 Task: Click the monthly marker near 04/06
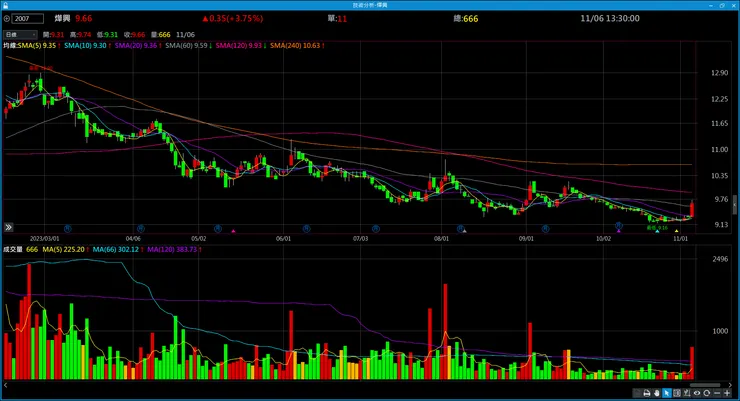click(x=140, y=228)
